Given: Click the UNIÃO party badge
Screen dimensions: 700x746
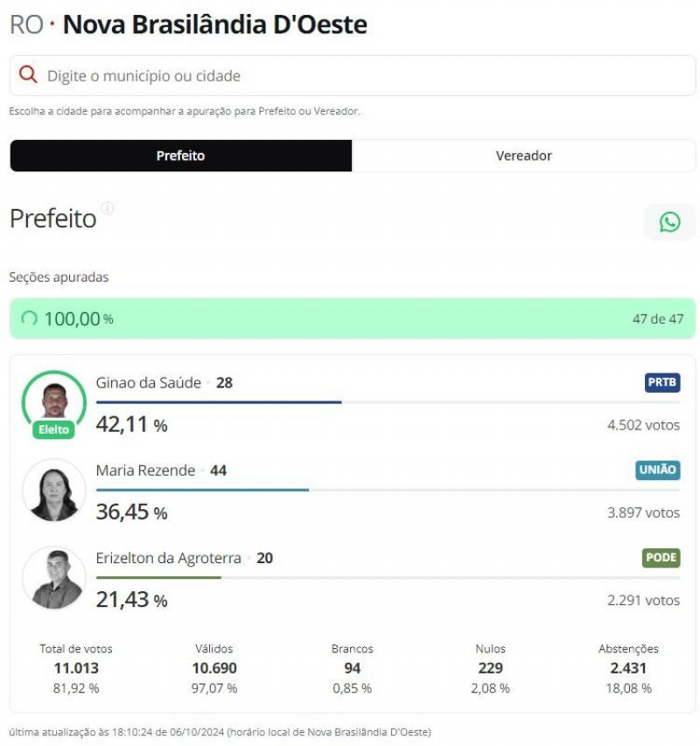Looking at the screenshot, I should 656,471.
